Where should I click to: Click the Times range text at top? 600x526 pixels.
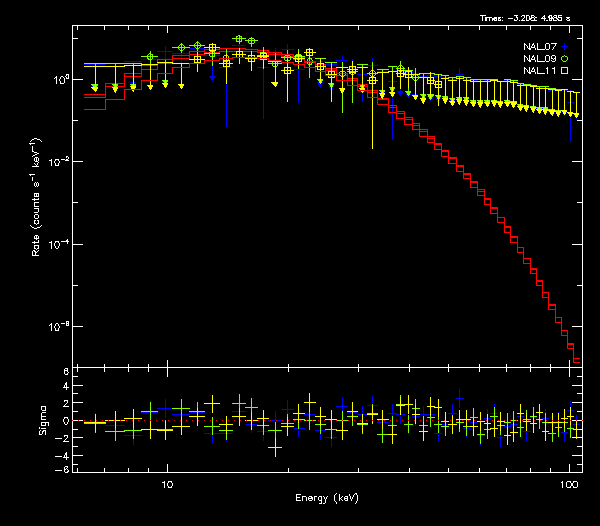click(530, 19)
